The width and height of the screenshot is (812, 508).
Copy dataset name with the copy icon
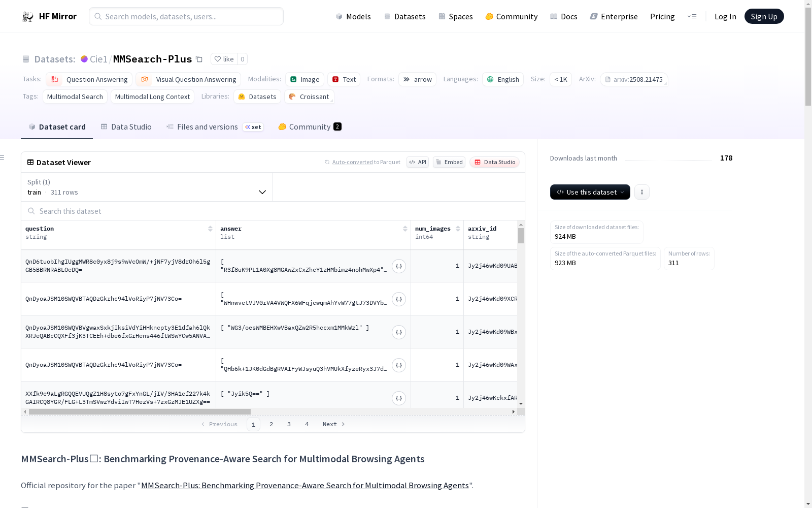199,59
